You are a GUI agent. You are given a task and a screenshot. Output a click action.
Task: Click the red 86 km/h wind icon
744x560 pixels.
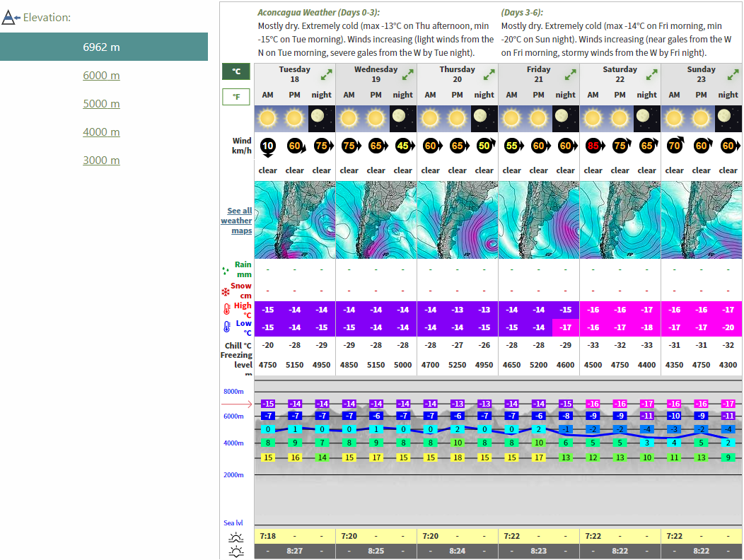click(593, 146)
